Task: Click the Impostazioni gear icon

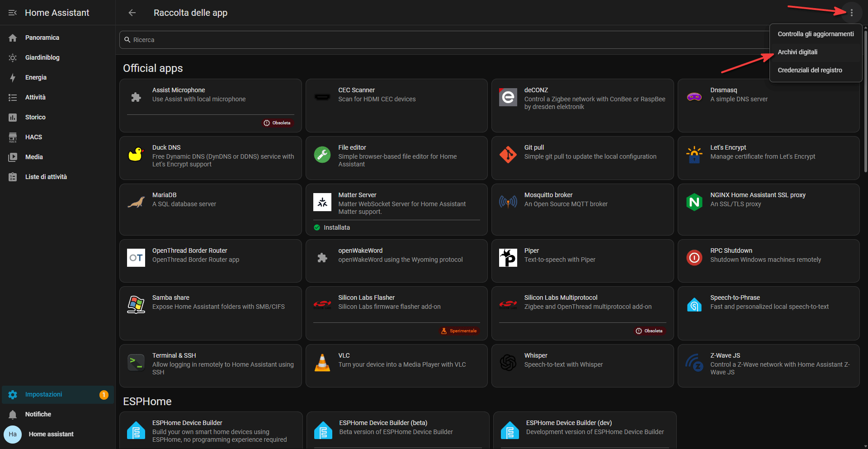Action: point(13,394)
